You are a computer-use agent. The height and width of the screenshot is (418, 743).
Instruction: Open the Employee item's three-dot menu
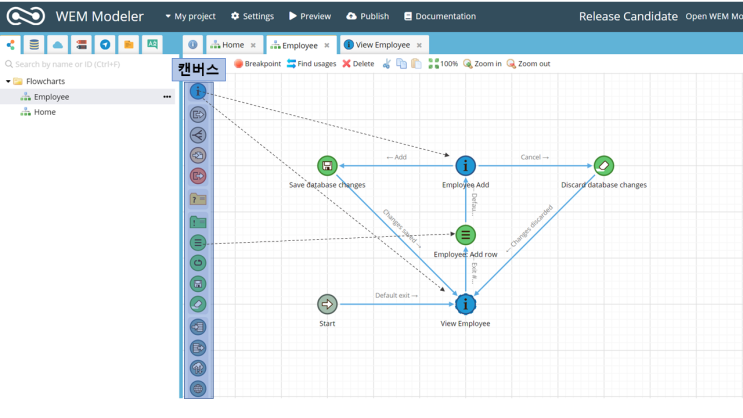click(167, 97)
